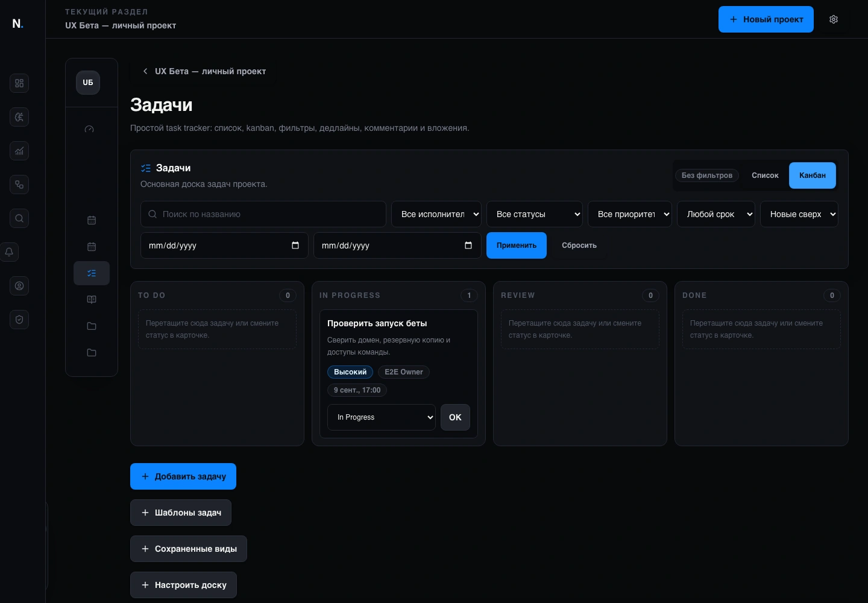This screenshot has width=868, height=603.
Task: Open 'Шаблоны задач' section
Action: (x=181, y=513)
